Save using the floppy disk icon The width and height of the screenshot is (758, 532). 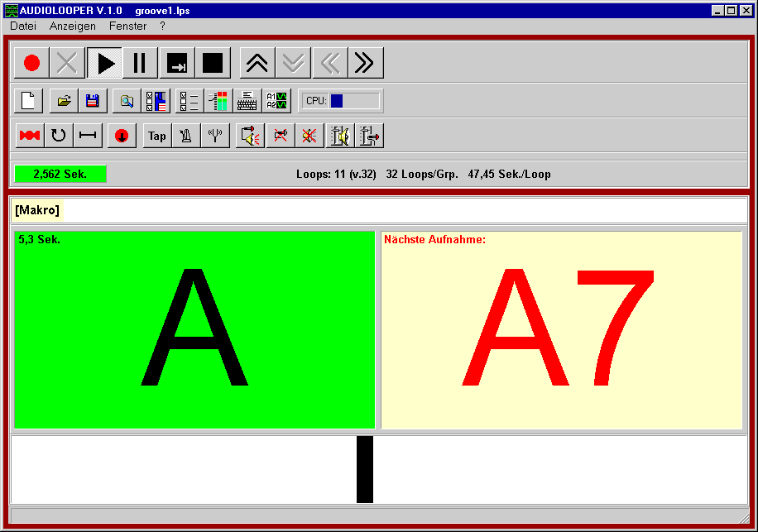[x=92, y=101]
